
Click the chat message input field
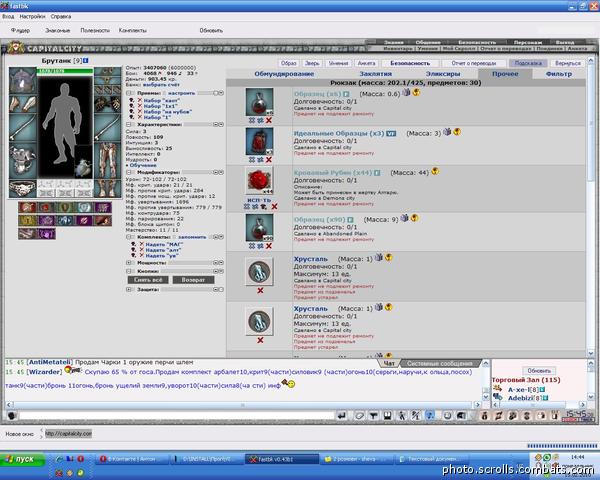(177, 416)
